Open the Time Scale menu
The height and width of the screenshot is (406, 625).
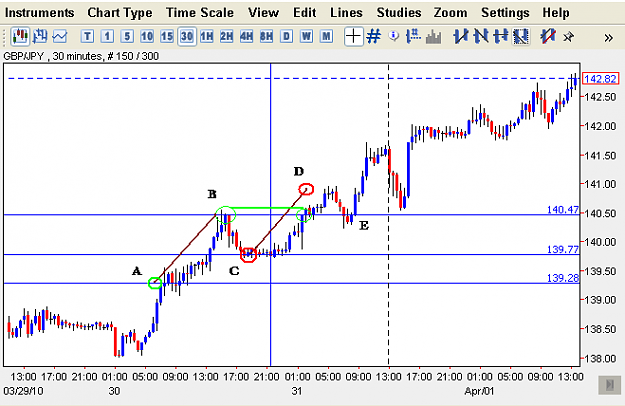(200, 13)
